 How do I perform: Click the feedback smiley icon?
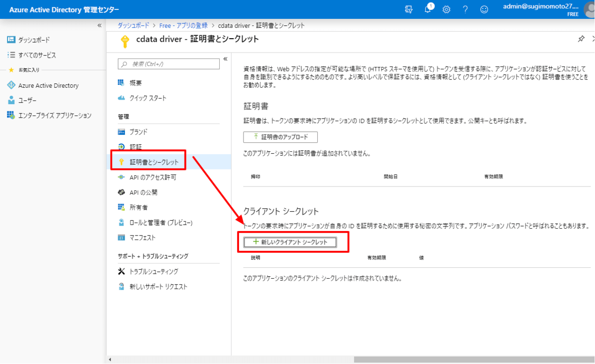(484, 9)
